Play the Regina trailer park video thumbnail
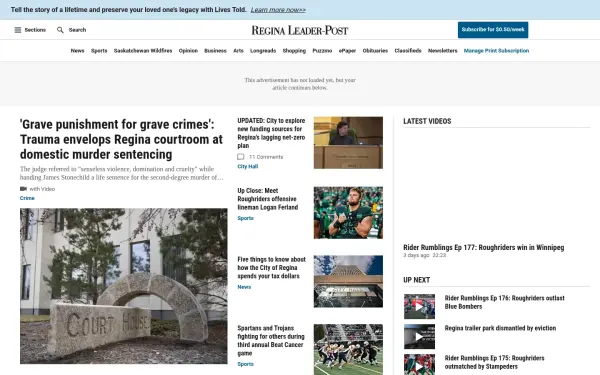Screen dimensions: 600x375 pyautogui.click(x=419, y=336)
